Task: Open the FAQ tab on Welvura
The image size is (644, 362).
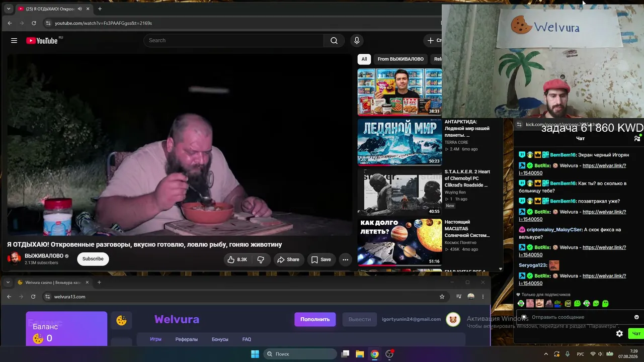Action: point(247,339)
